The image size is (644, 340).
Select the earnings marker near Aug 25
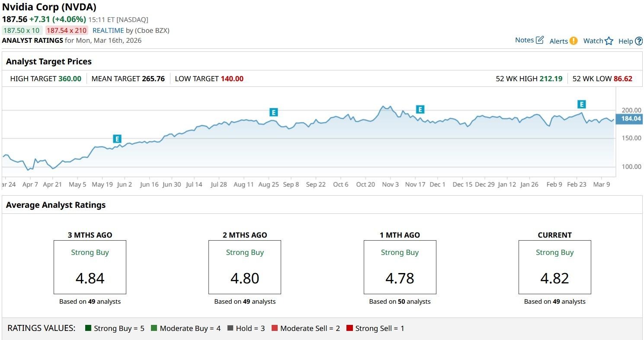[273, 112]
